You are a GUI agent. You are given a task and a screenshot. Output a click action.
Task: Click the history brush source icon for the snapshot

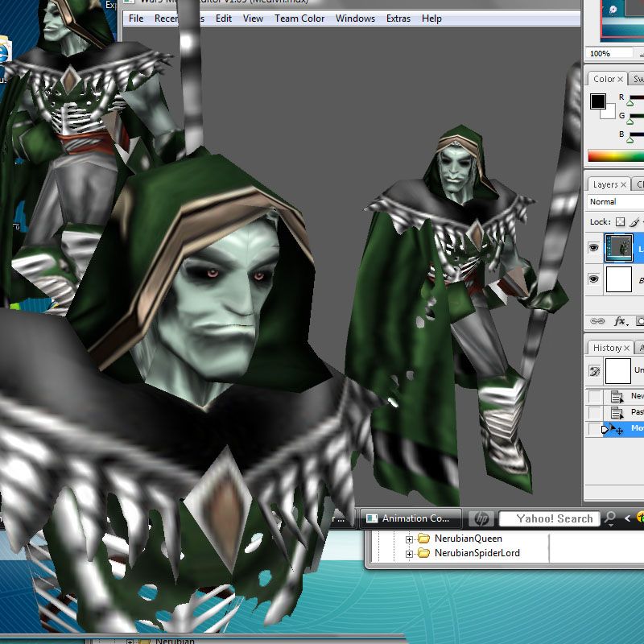594,371
